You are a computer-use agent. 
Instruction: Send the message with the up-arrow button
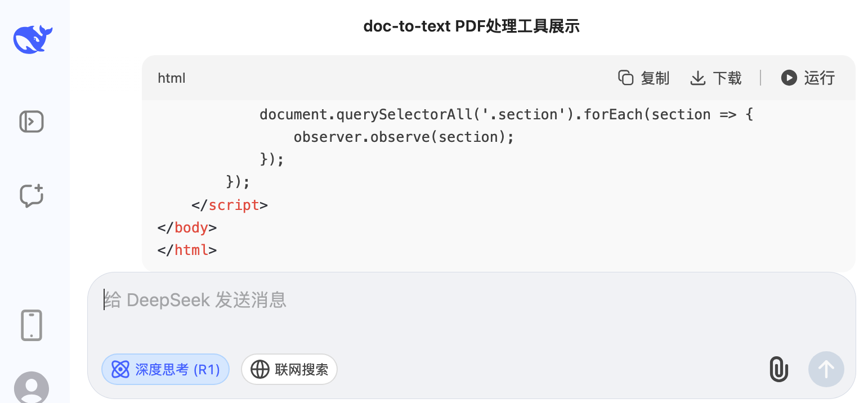click(826, 369)
